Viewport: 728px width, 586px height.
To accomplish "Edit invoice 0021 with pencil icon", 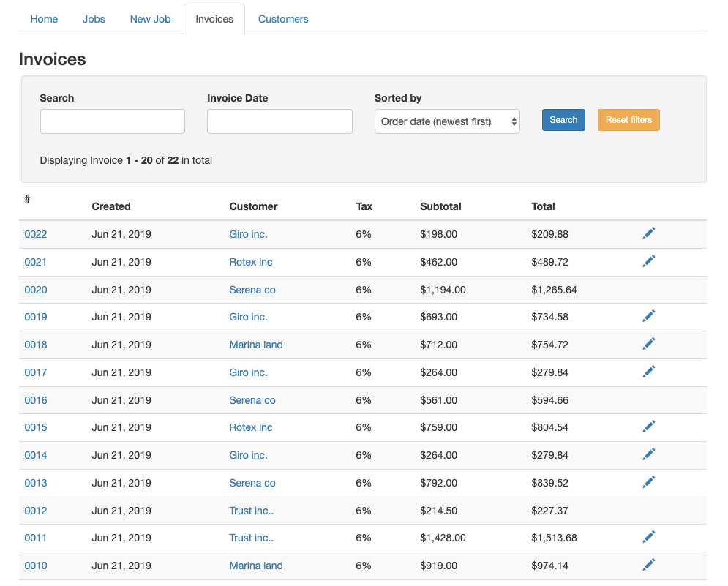I will pos(648,261).
